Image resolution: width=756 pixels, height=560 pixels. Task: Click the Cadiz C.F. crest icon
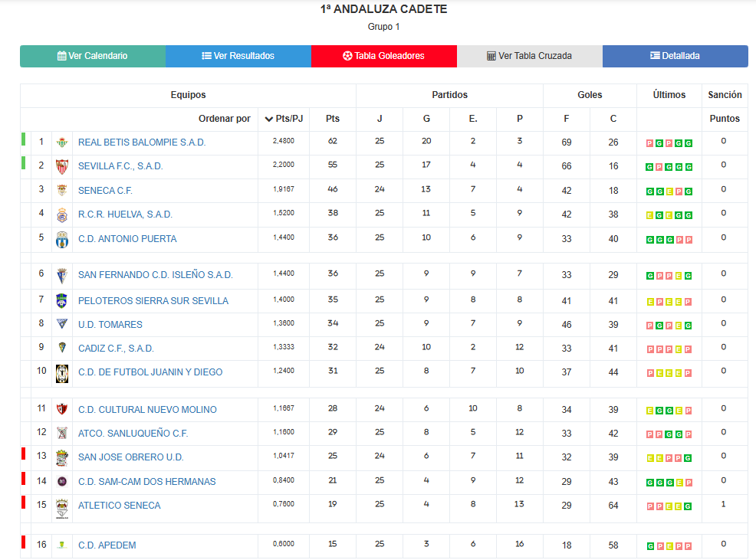[x=61, y=348]
